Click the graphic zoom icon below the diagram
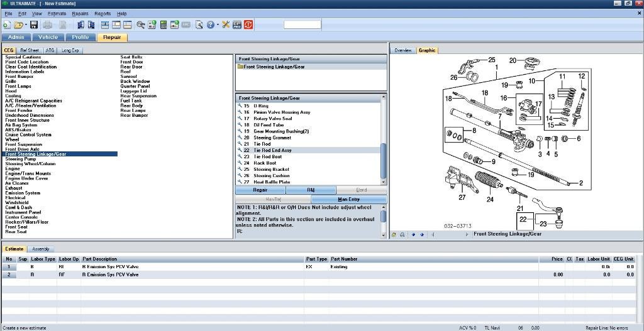 point(403,235)
